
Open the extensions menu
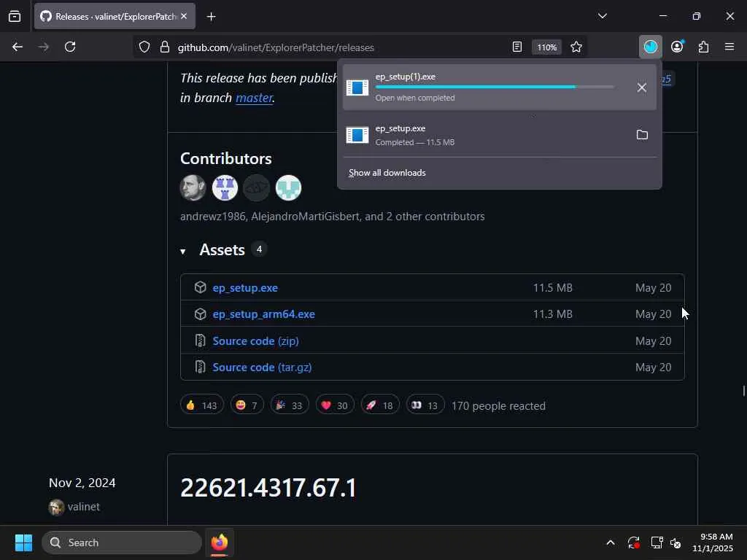coord(704,47)
